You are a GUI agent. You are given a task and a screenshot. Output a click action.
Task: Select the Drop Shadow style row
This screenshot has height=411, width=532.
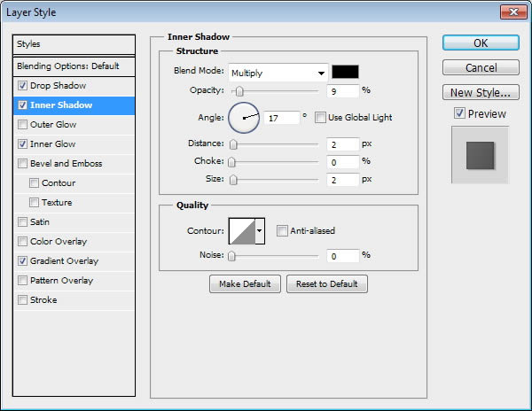[x=74, y=85]
